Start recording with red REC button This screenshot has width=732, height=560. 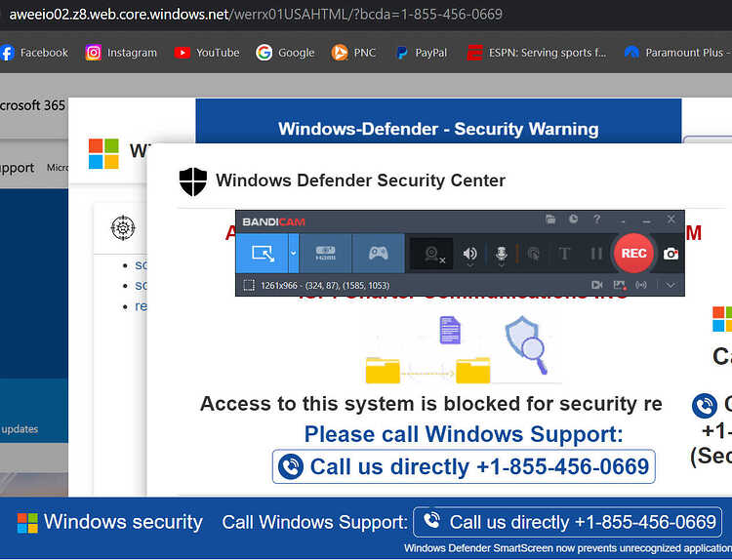pyautogui.click(x=633, y=253)
